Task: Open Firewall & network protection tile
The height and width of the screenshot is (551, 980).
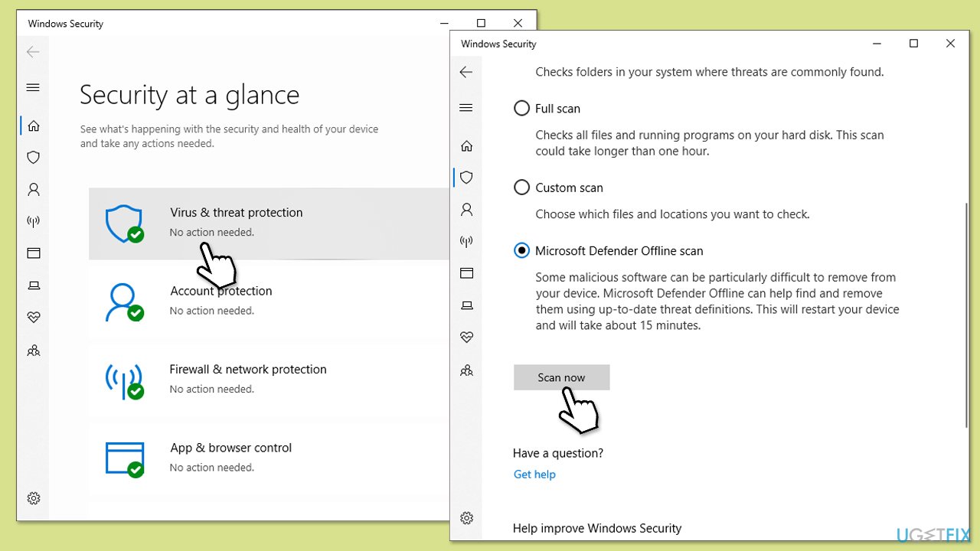Action: 269,380
